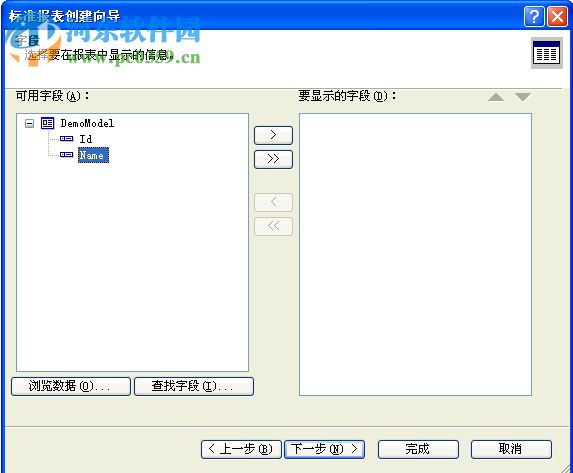
Task: Move field down with the down triangle
Action: (523, 97)
